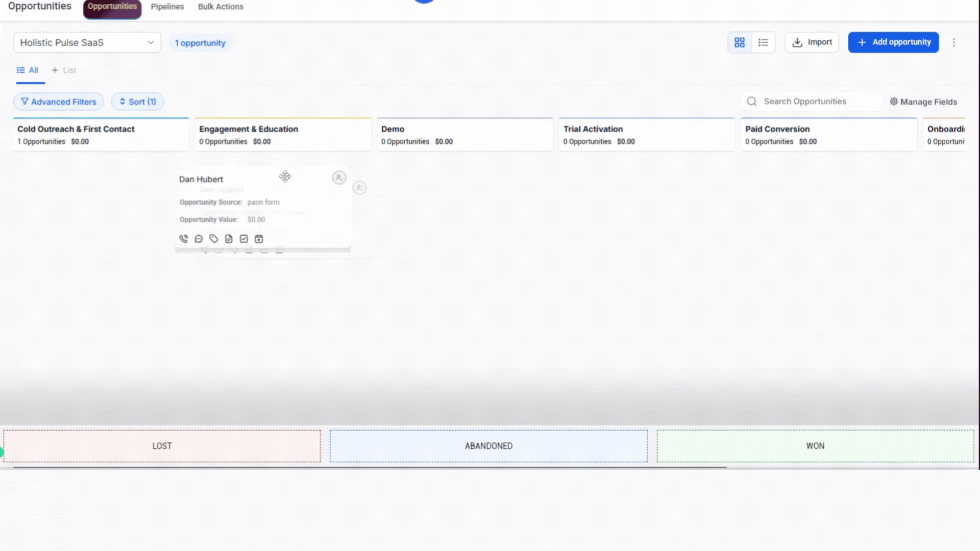Open the calendar appointment icon on Dan Hubert card

pos(259,239)
